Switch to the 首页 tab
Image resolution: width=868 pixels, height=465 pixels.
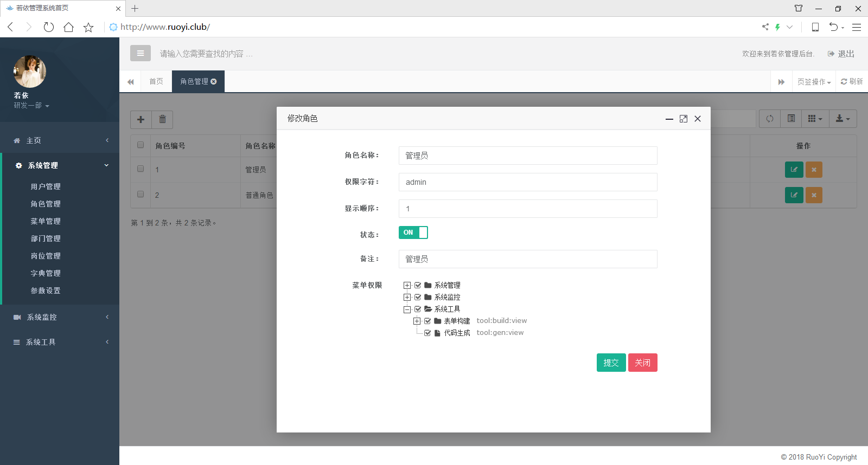(156, 81)
